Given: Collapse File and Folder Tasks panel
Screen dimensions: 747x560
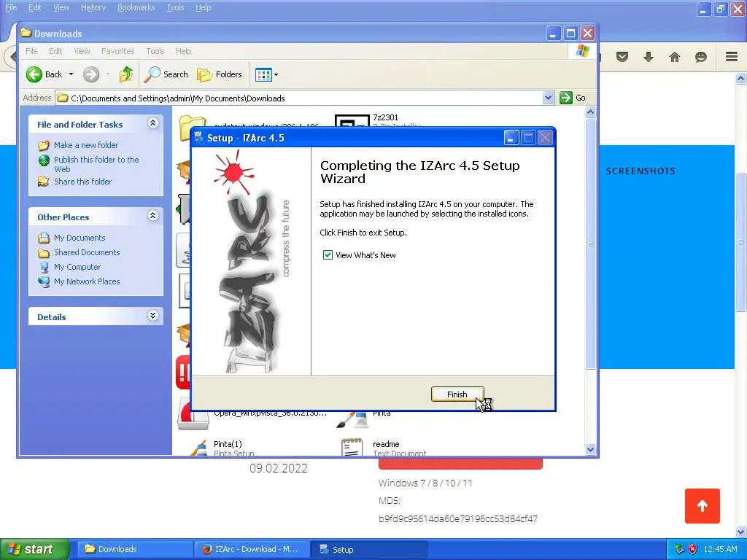Looking at the screenshot, I should (x=152, y=123).
